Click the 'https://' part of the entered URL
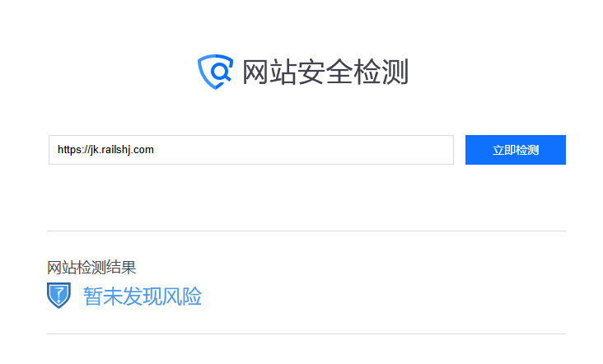 [73, 150]
